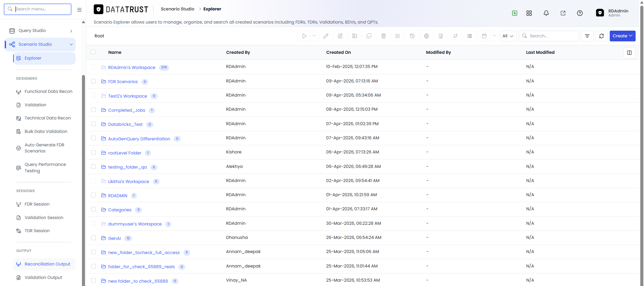Screen dimensions: 644x286
Task: Click the column layout toggle icon in table header
Action: [x=629, y=53]
